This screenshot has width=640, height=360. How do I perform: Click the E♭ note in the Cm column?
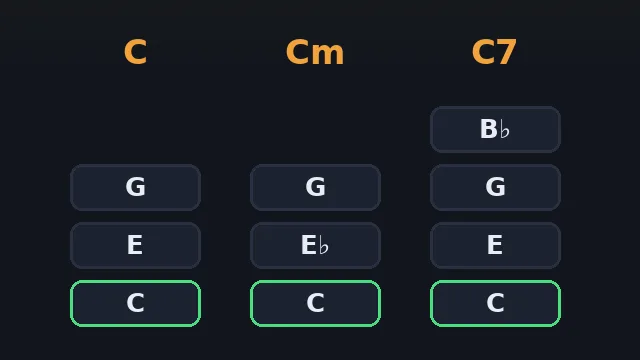pyautogui.click(x=316, y=245)
